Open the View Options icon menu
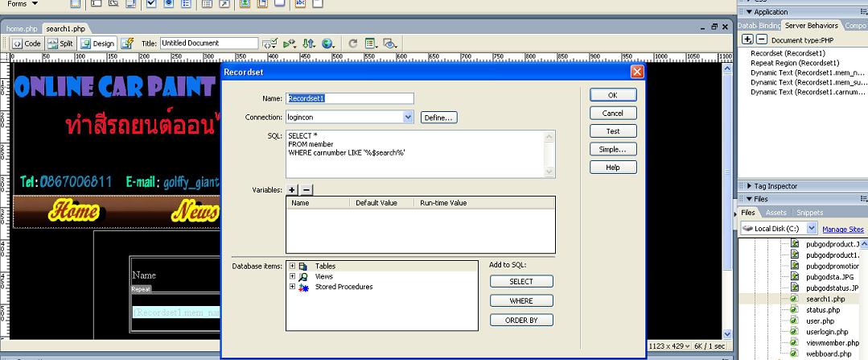868x360 pixels. pyautogui.click(x=372, y=43)
